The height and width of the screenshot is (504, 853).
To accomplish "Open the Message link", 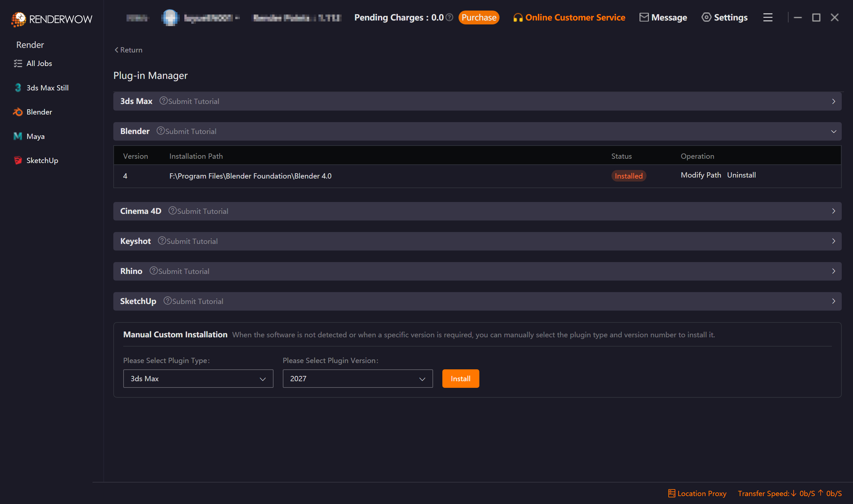I will click(x=669, y=17).
